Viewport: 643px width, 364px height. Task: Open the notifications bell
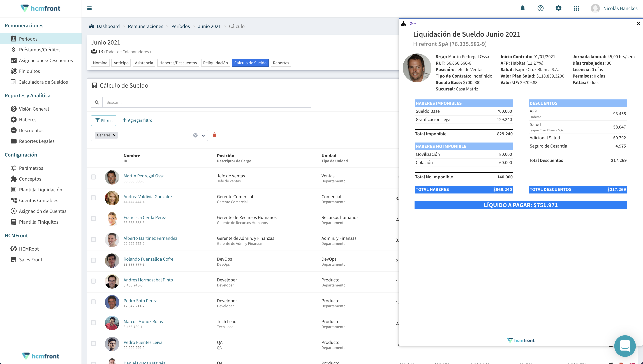[522, 8]
